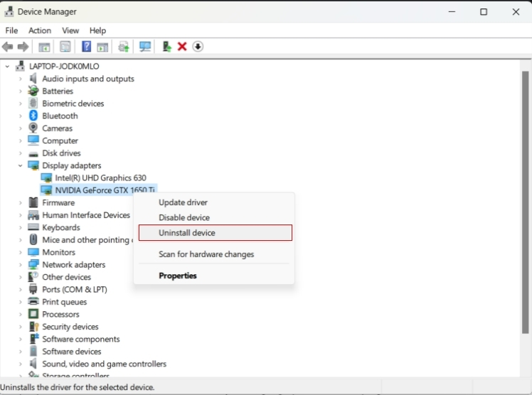532x395 pixels.
Task: Click the blue Help toolbar icon
Action: pyautogui.click(x=86, y=47)
